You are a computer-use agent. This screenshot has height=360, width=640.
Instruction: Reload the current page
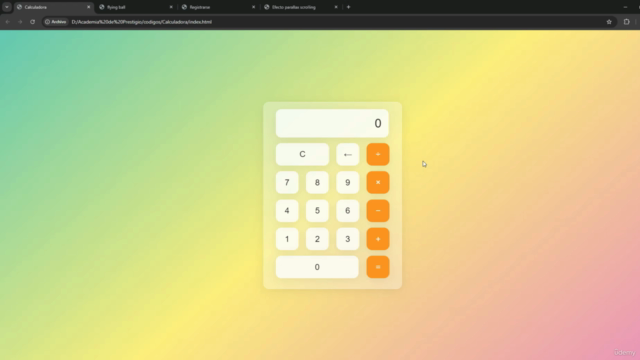tap(33, 22)
